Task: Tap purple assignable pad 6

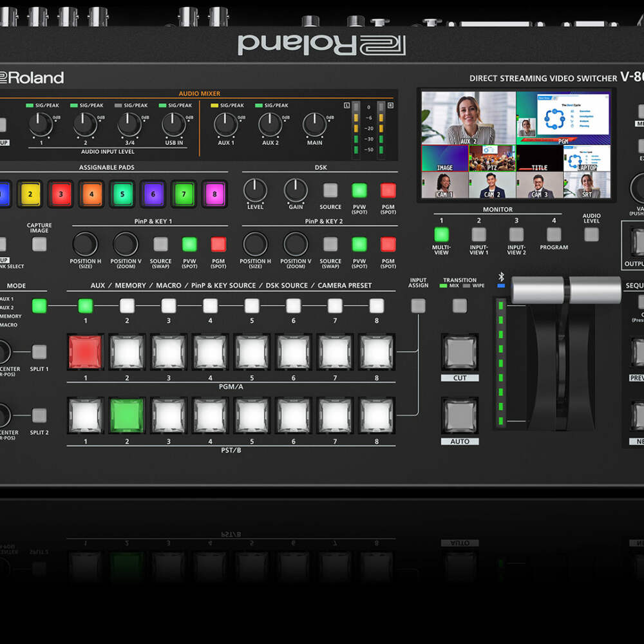Action: [153, 194]
